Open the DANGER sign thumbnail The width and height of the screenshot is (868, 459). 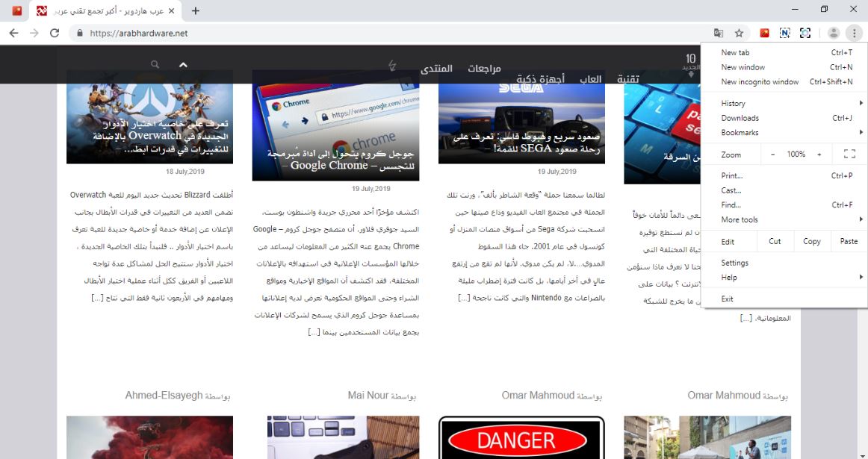pyautogui.click(x=521, y=437)
